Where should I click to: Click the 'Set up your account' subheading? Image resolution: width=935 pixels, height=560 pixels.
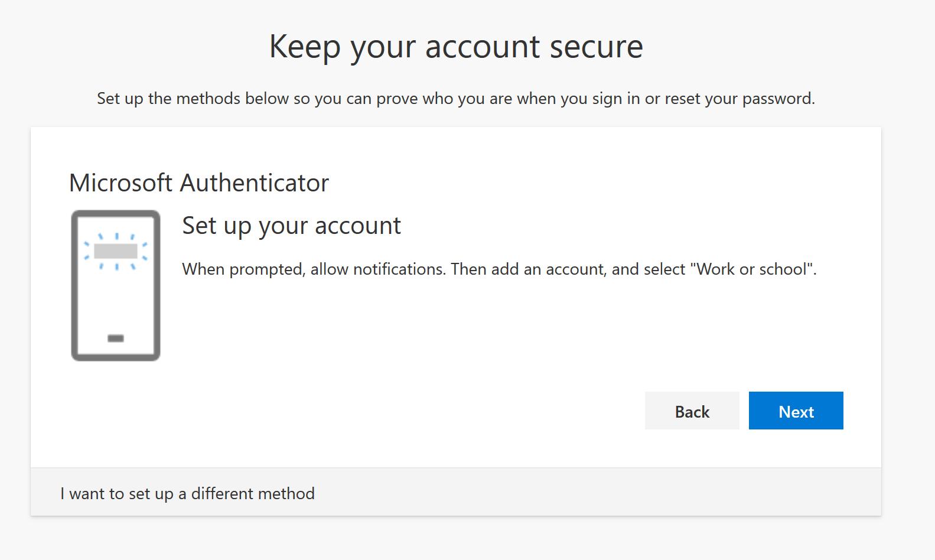tap(291, 226)
